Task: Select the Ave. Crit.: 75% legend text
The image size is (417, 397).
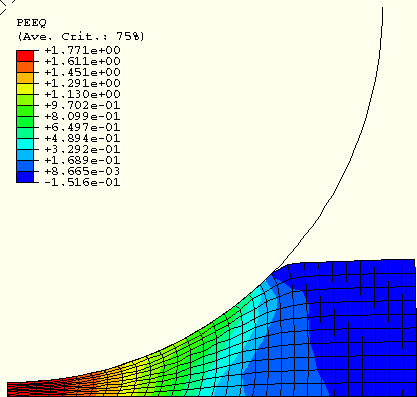Action: [x=81, y=36]
